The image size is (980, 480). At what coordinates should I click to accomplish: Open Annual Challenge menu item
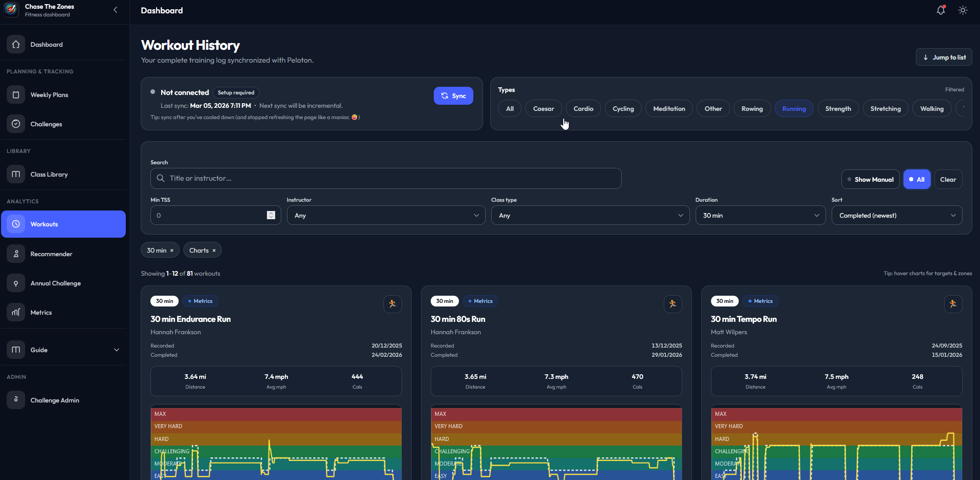[x=55, y=283]
